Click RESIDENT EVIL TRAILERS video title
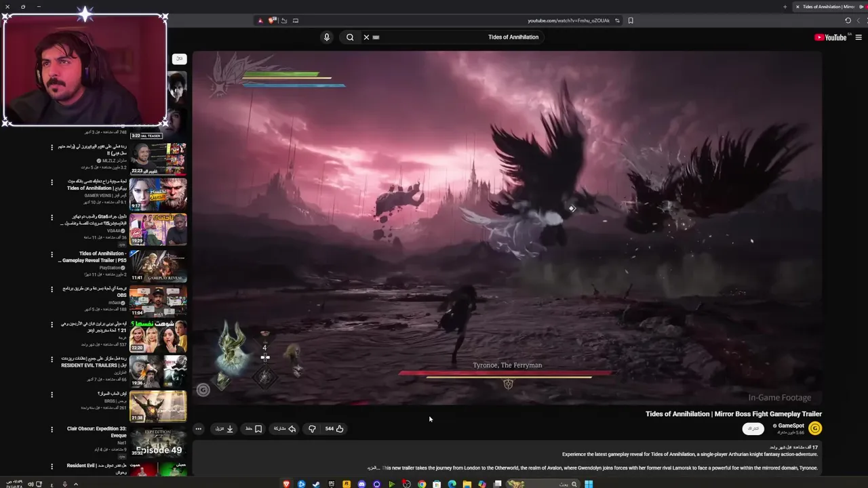 click(x=94, y=362)
